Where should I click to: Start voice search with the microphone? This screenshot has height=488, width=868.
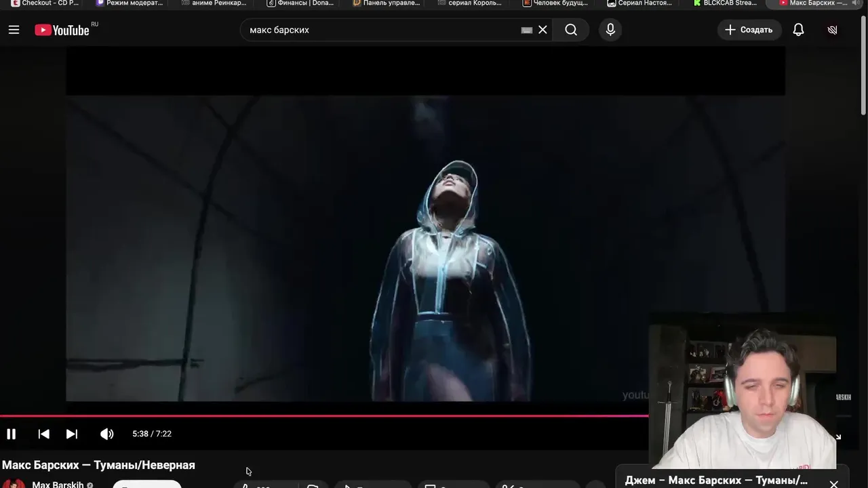coord(610,30)
